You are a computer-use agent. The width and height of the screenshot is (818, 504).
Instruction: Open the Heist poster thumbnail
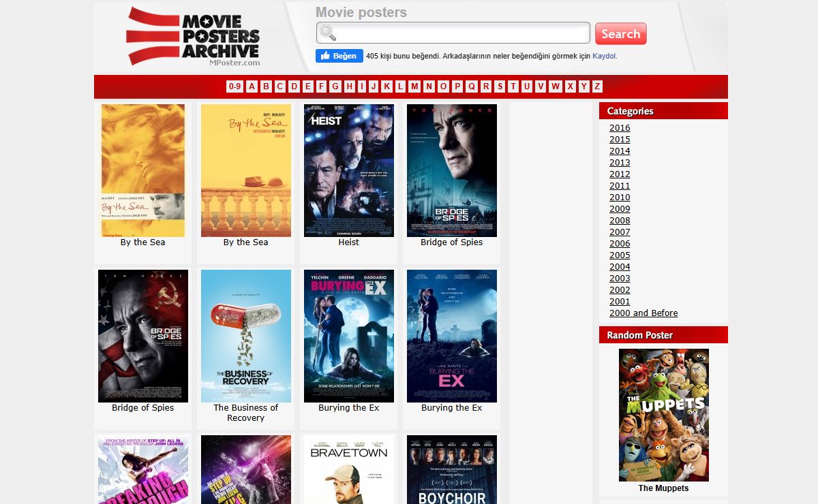point(349,170)
